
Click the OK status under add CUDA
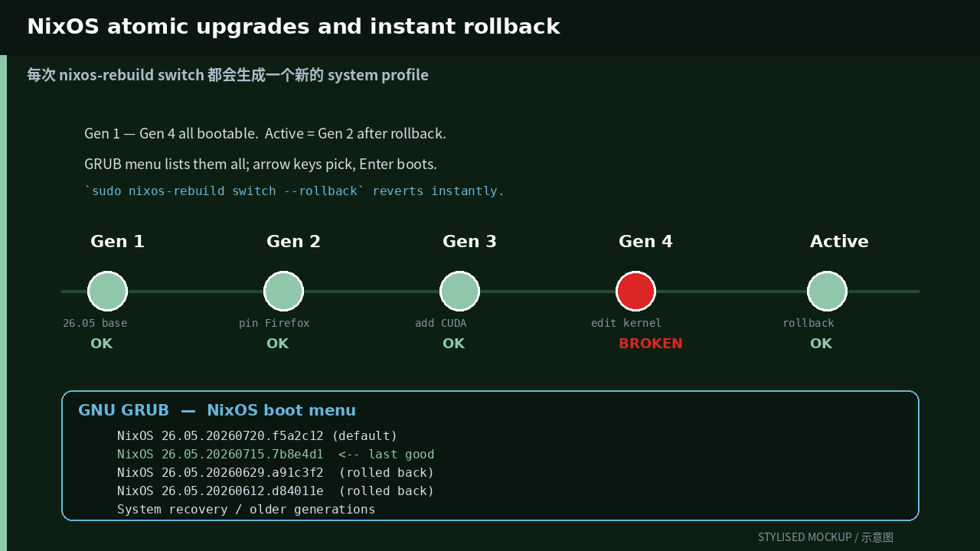tap(453, 344)
